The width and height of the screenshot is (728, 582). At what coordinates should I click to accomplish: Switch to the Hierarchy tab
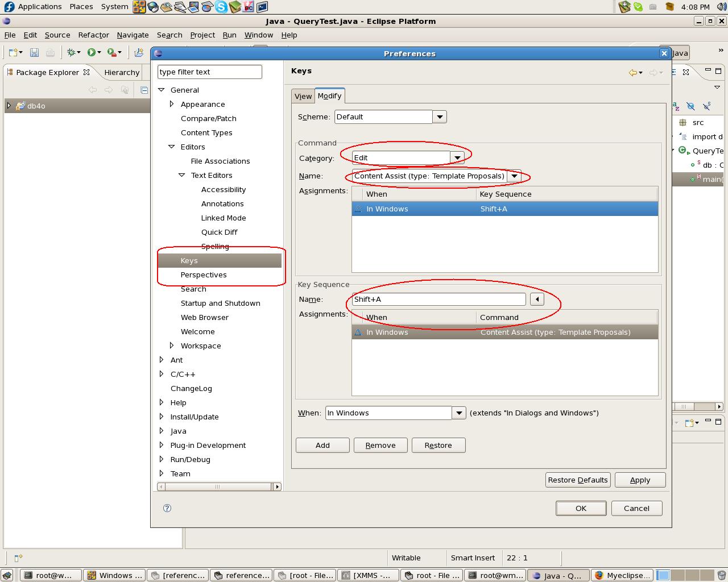[122, 72]
